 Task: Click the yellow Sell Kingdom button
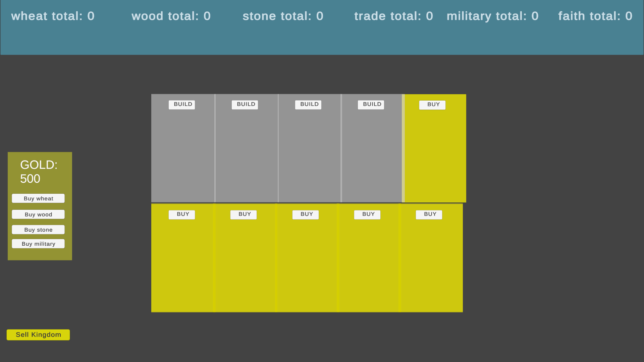[38, 335]
